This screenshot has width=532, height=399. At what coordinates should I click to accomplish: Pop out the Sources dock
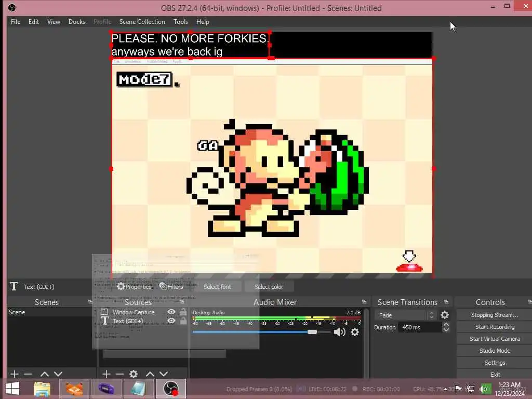(x=182, y=302)
